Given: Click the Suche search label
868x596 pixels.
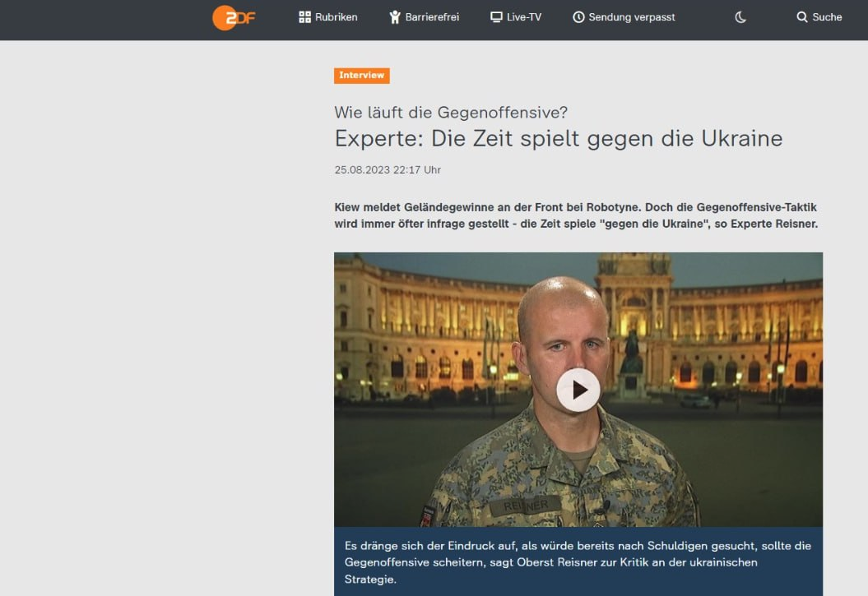Looking at the screenshot, I should pos(827,17).
